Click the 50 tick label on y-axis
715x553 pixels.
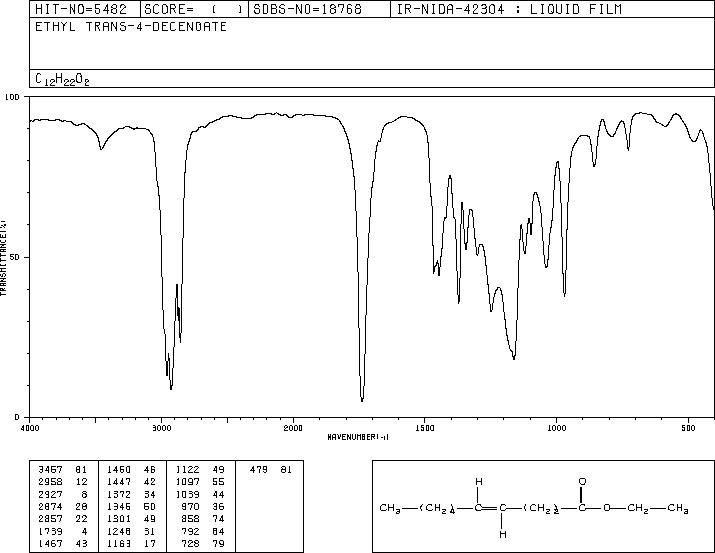15,257
